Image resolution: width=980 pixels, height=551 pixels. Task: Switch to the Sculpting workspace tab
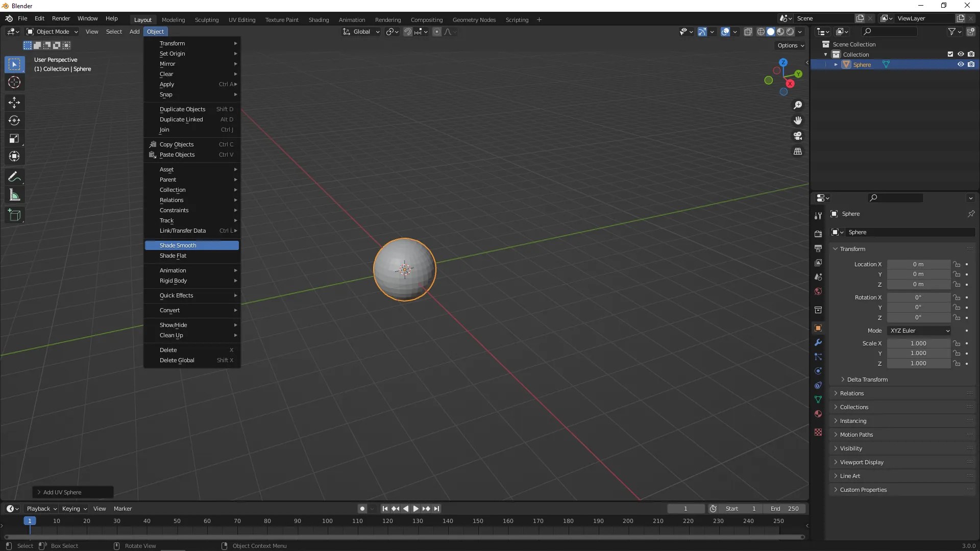tap(206, 20)
